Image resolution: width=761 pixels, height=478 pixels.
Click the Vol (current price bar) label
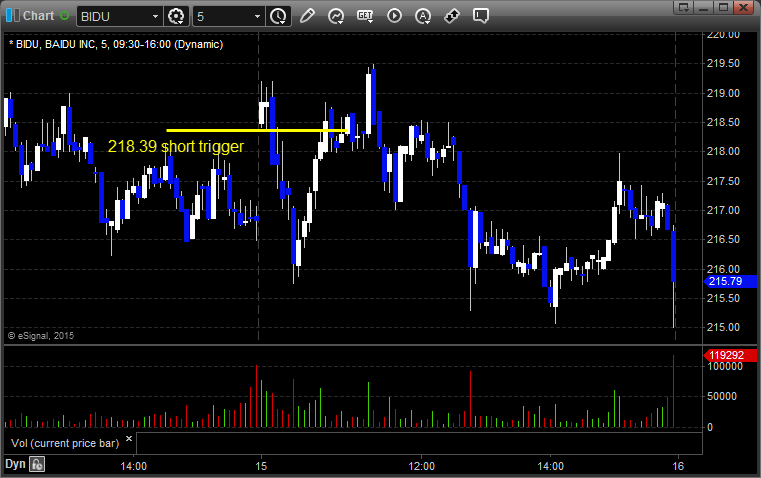click(65, 443)
